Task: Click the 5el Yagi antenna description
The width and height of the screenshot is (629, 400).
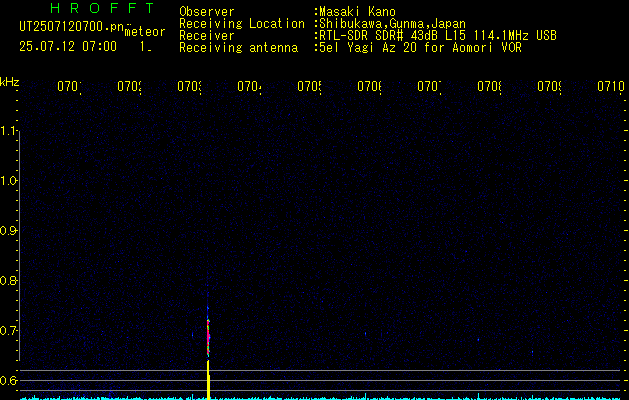Action: tap(420, 48)
